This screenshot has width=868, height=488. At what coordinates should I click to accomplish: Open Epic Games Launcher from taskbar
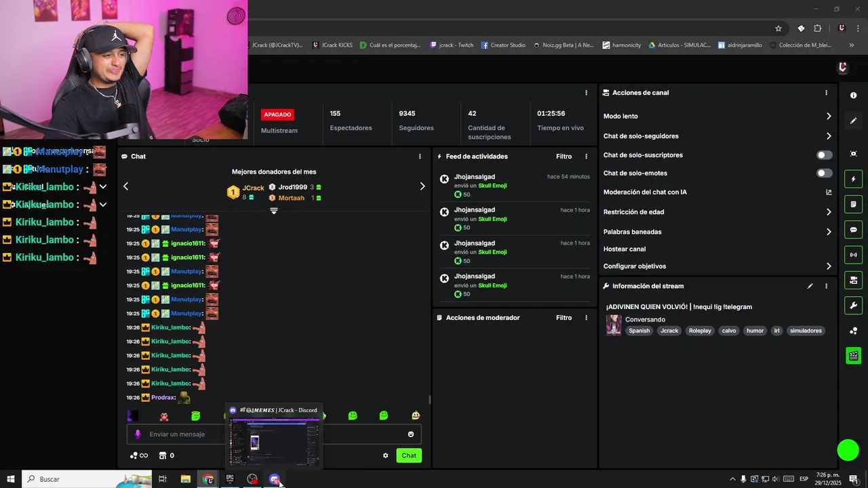pyautogui.click(x=230, y=479)
